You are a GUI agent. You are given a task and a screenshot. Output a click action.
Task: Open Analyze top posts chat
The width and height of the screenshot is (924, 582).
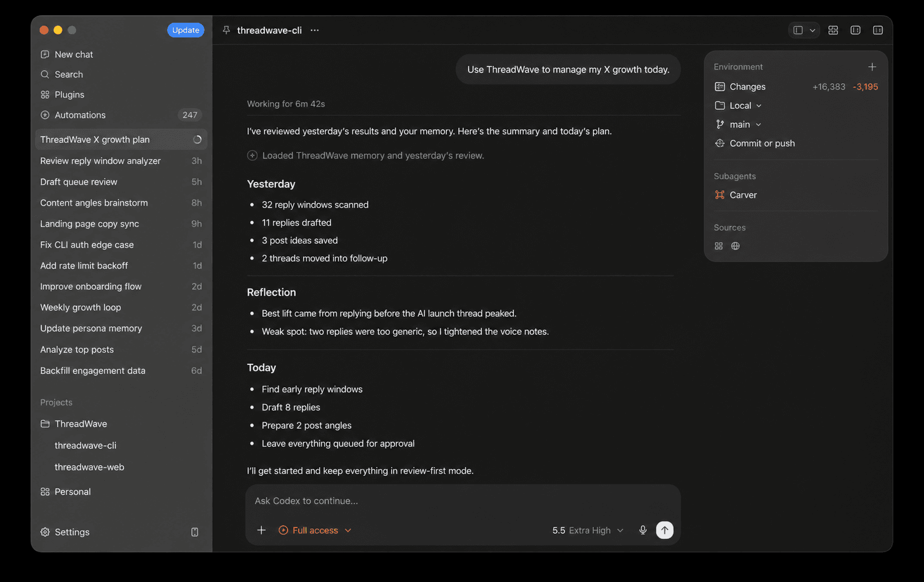[x=121, y=350]
